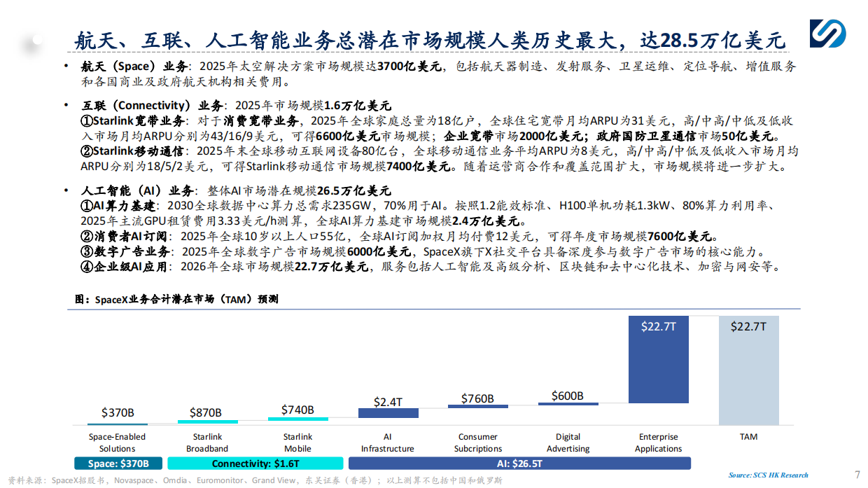
Task: Click the ①AI算力基建 line heading
Action: [120, 207]
